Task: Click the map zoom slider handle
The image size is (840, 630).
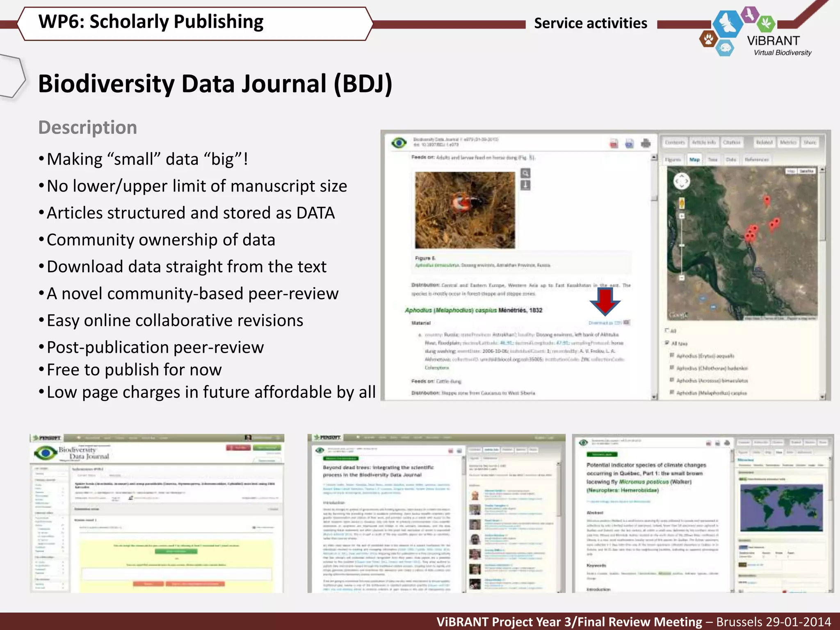Action: click(682, 245)
